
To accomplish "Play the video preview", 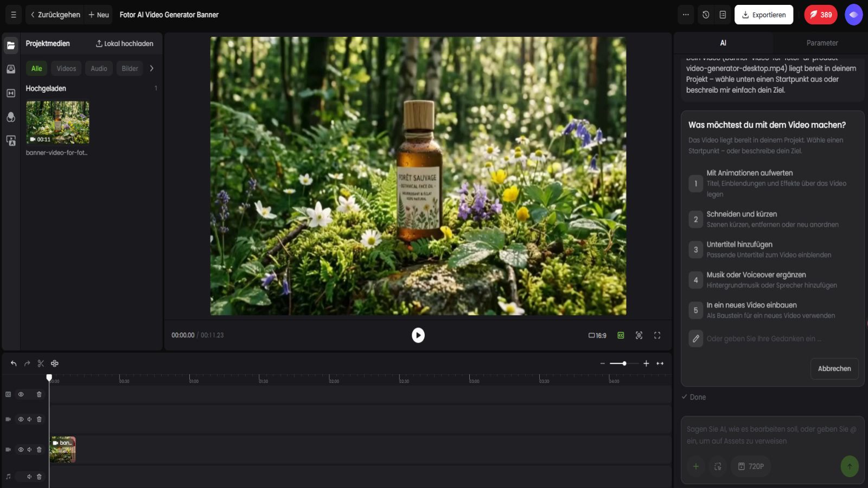I will pyautogui.click(x=418, y=335).
